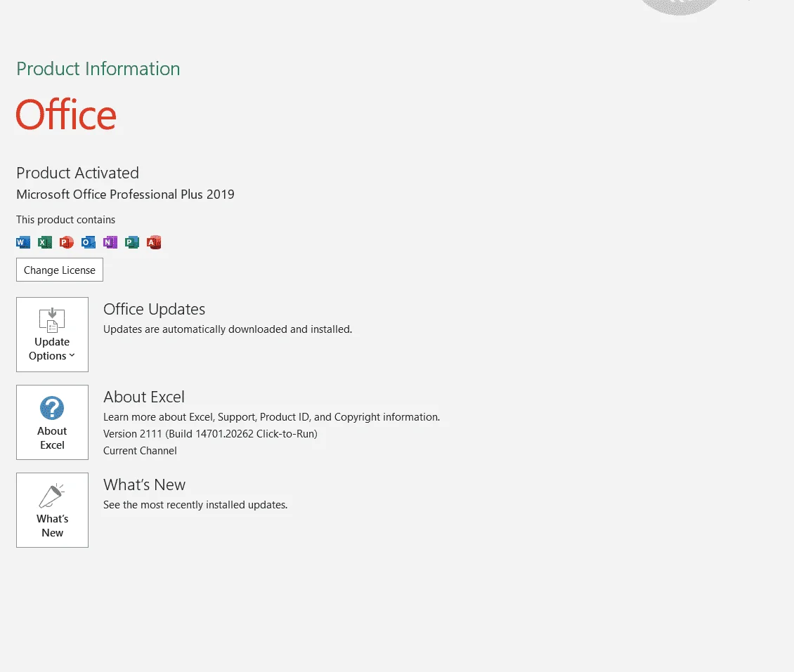
Task: Click See the most recently installed updates
Action: [195, 505]
